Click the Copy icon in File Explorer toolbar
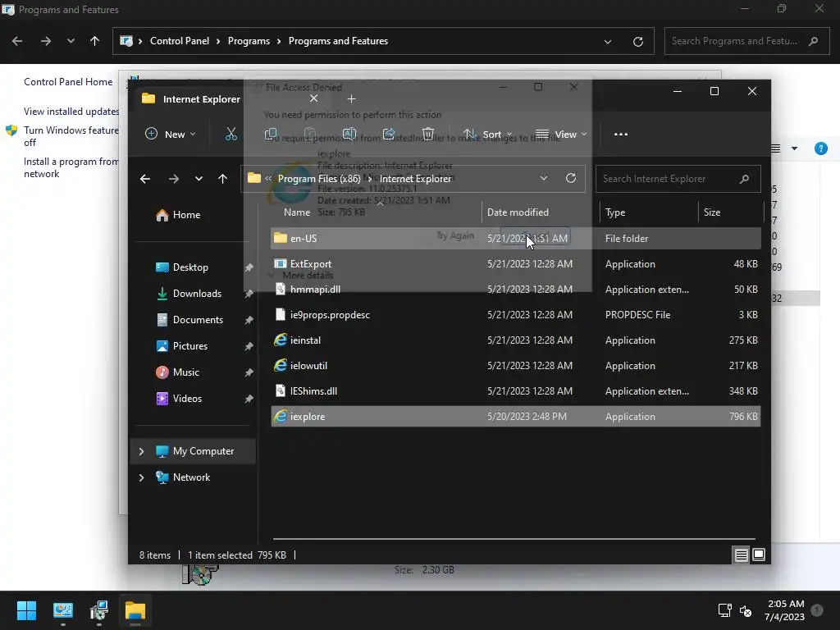 coord(271,134)
